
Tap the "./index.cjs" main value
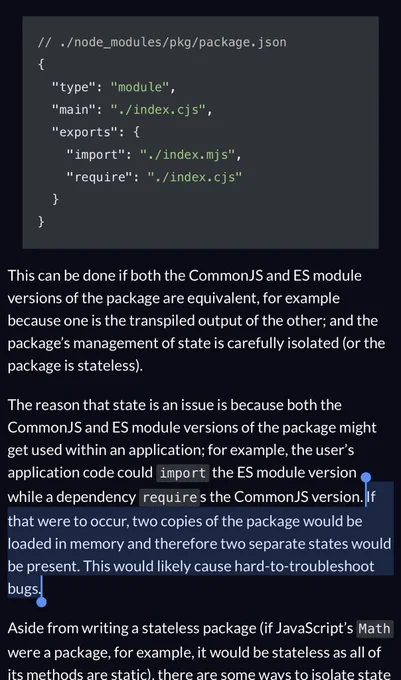tap(157, 109)
